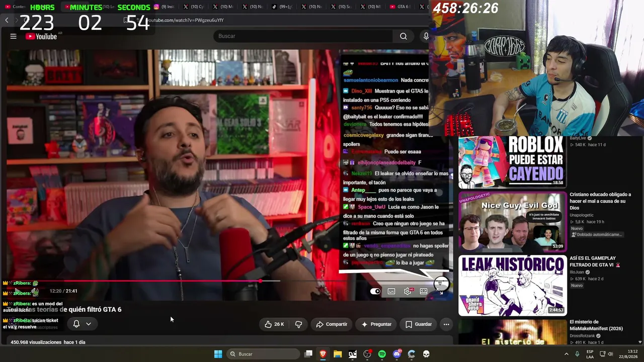Open the video settings gear
Image resolution: width=644 pixels, height=362 pixels.
tap(408, 291)
